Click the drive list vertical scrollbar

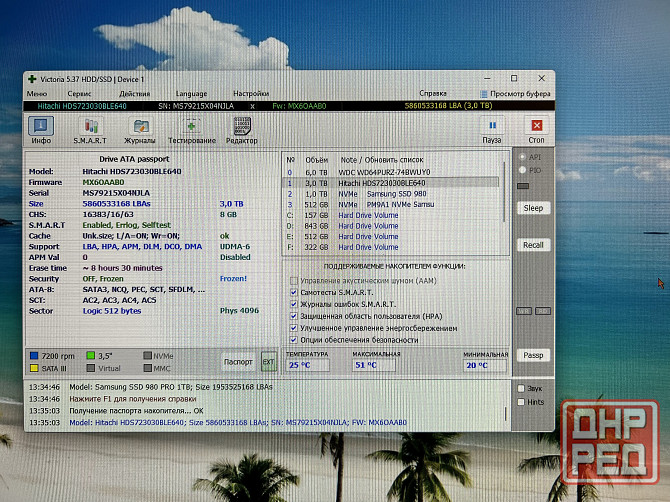pyautogui.click(x=504, y=192)
